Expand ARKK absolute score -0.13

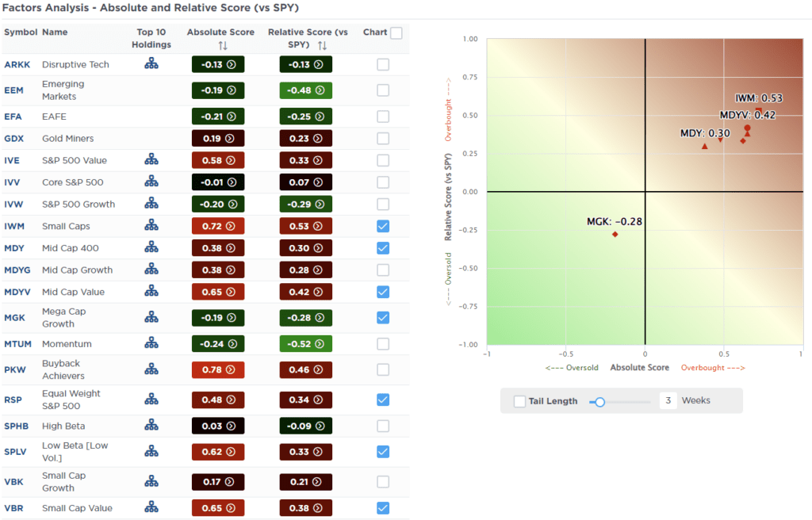tap(218, 64)
